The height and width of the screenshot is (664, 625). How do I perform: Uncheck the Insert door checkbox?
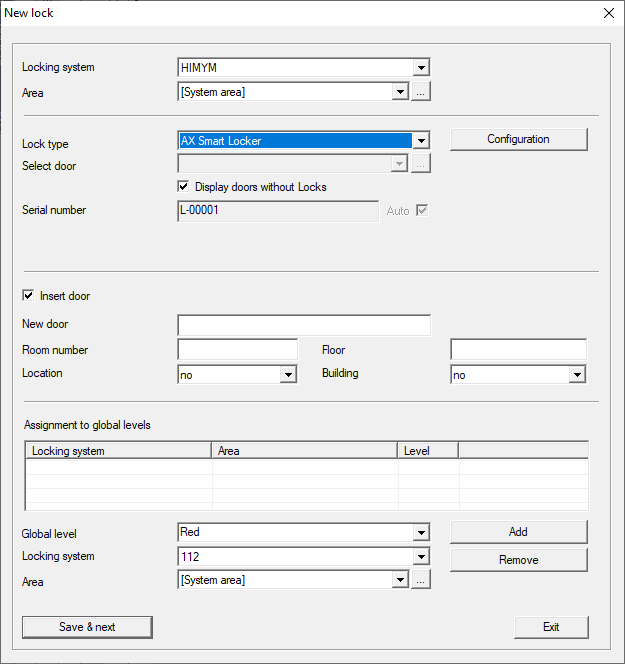(x=28, y=296)
